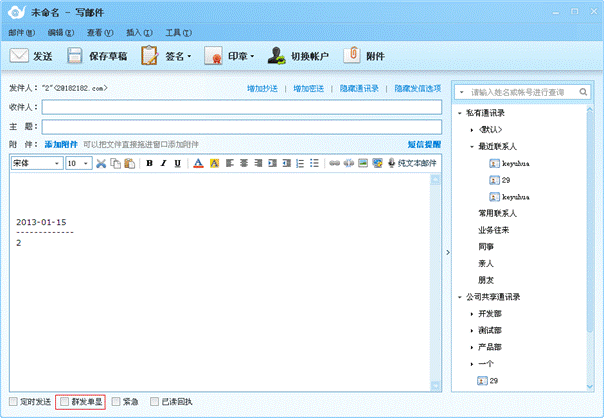Expand the 开发部 contact group
Screen dimensions: 604x418
coord(471,314)
